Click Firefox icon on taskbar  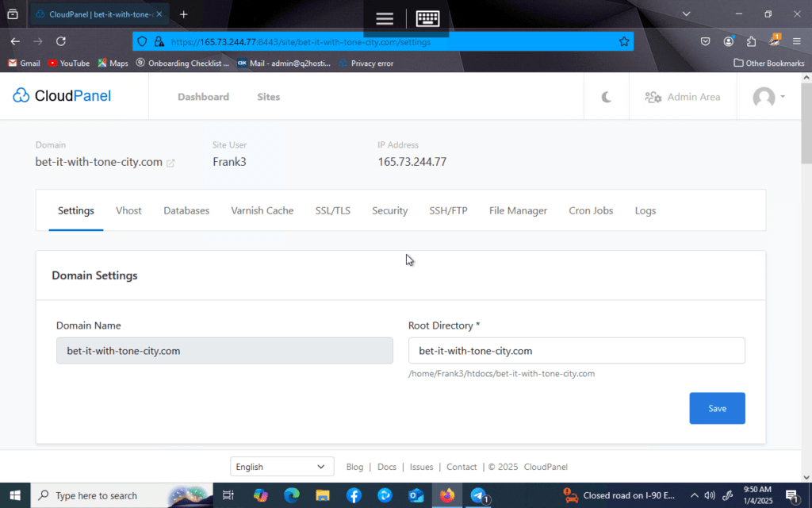pyautogui.click(x=447, y=495)
